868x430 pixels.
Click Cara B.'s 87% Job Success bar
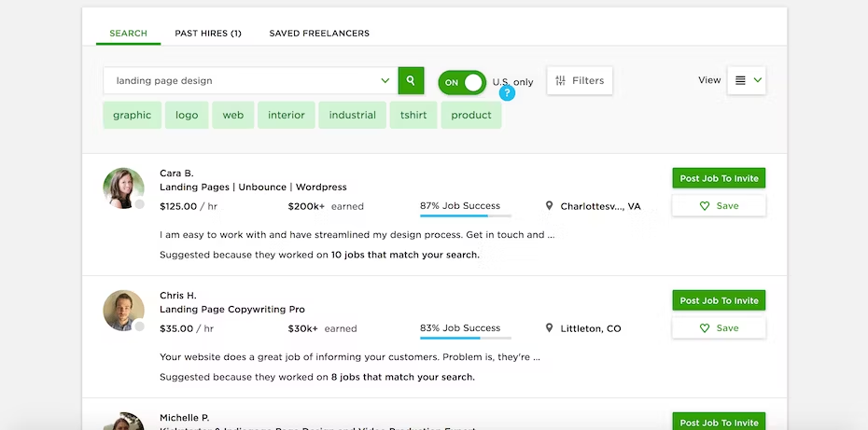[466, 215]
